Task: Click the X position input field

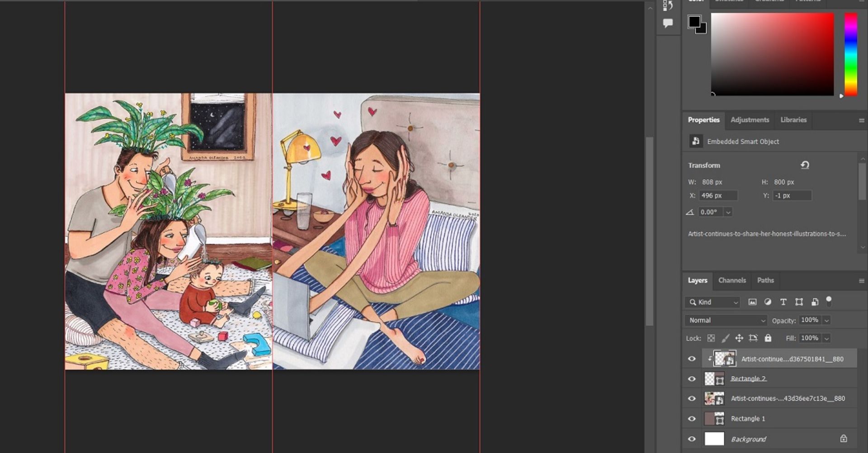Action: (718, 196)
